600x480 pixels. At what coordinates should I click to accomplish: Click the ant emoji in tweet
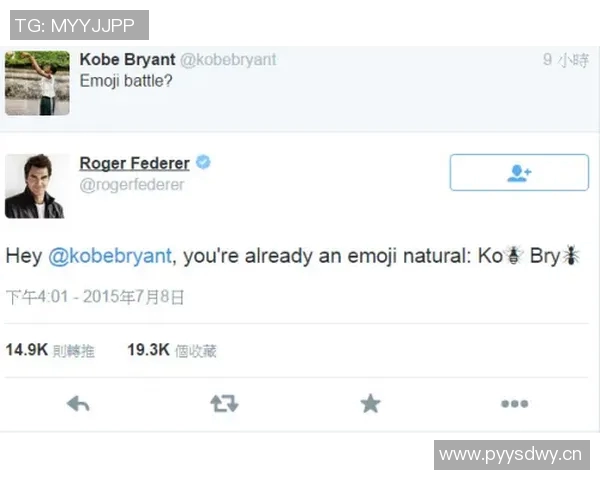pyautogui.click(x=571, y=255)
